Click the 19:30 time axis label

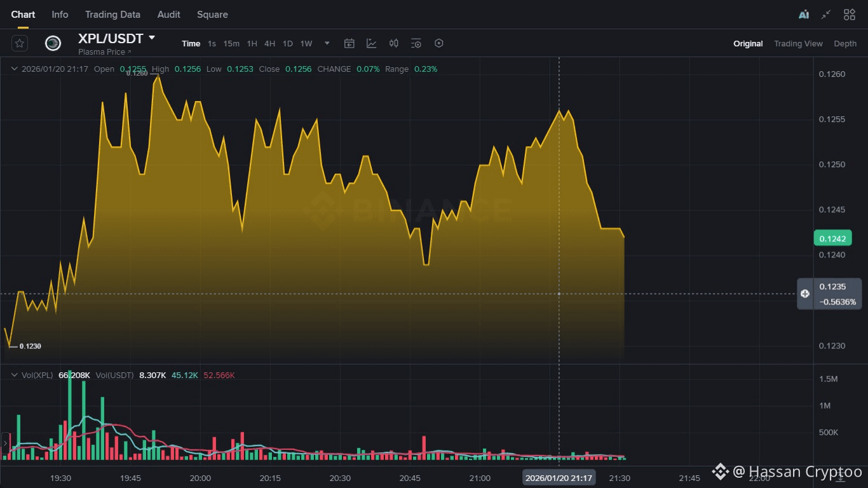(60, 478)
